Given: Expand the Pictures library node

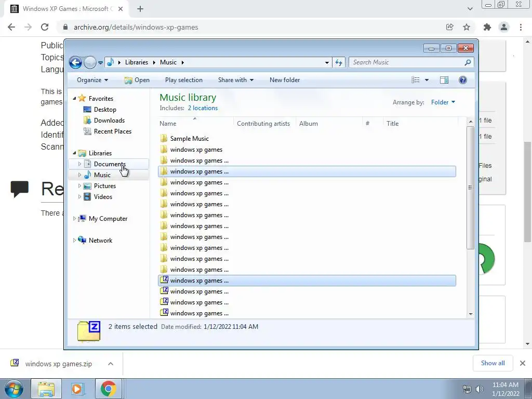Looking at the screenshot, I should (79, 186).
